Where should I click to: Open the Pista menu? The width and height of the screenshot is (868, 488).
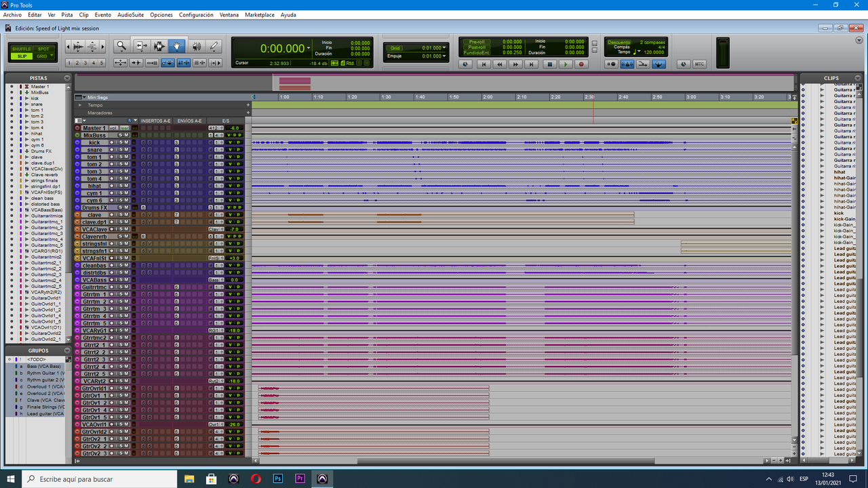point(67,14)
